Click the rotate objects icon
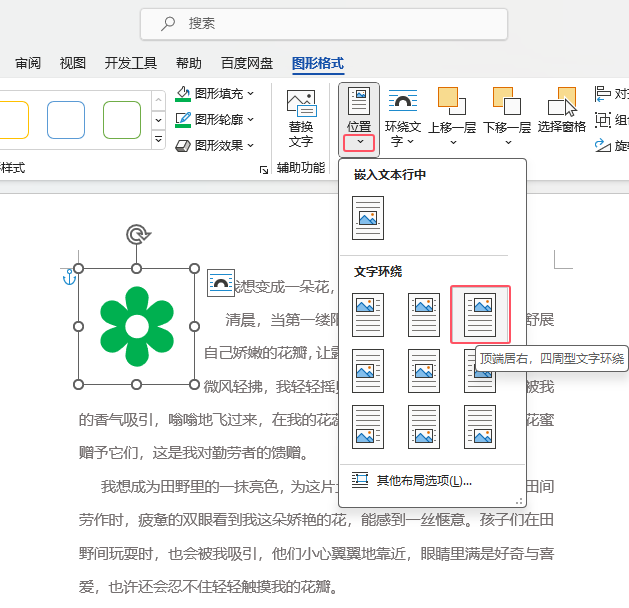The height and width of the screenshot is (608, 629). tap(602, 145)
